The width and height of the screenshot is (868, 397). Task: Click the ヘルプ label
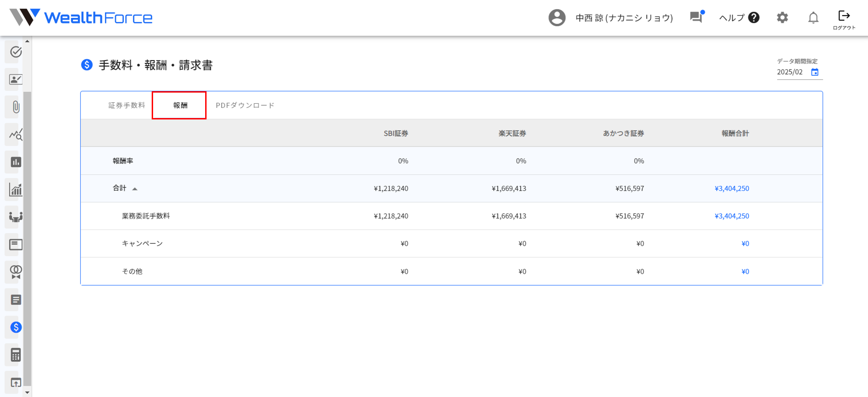732,18
